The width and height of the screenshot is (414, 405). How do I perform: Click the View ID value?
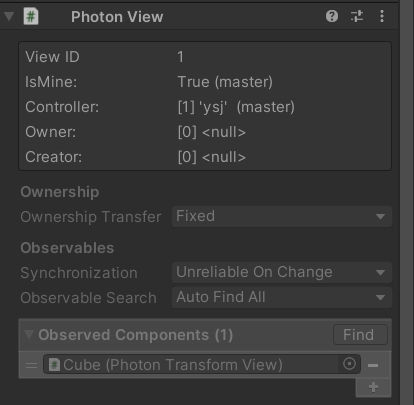[x=180, y=57]
